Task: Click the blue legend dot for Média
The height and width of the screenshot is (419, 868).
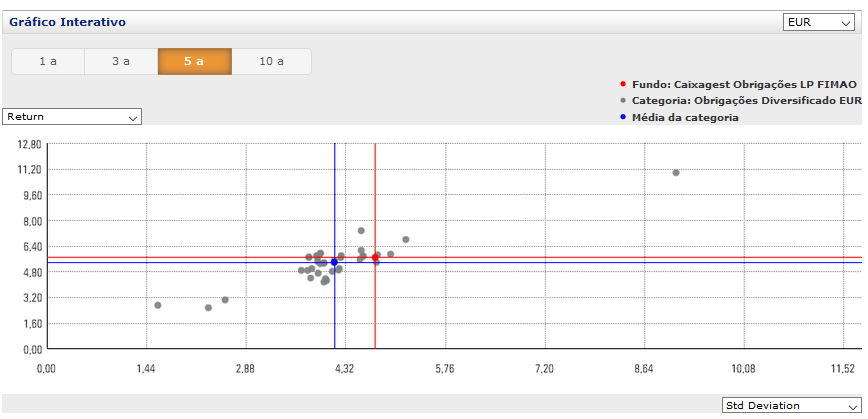Action: (x=623, y=117)
